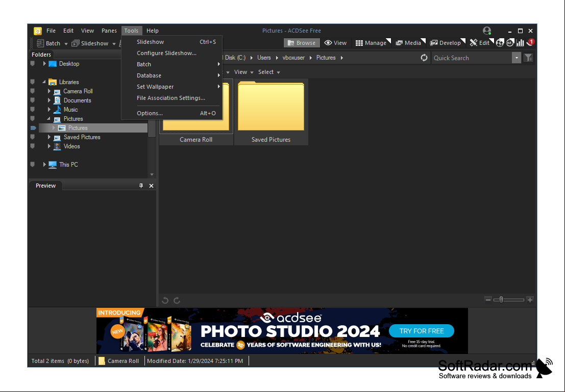This screenshot has width=565, height=392.
Task: Open the Batch toolbar dropdown arrow
Action: point(66,44)
